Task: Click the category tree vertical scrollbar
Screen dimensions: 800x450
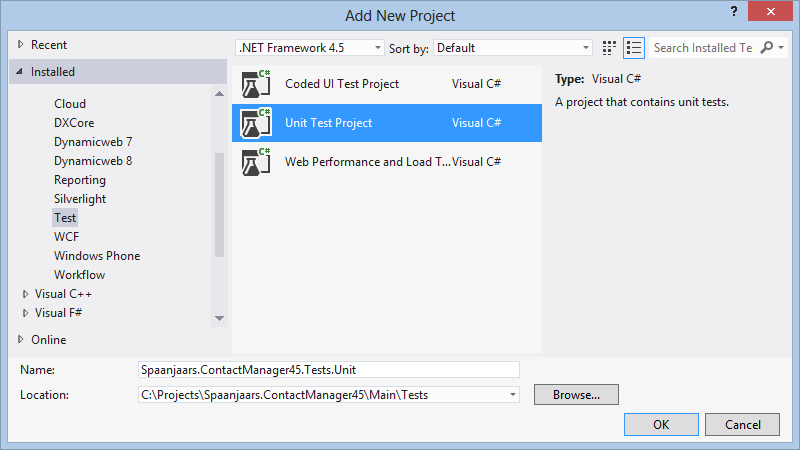Action: point(220,200)
